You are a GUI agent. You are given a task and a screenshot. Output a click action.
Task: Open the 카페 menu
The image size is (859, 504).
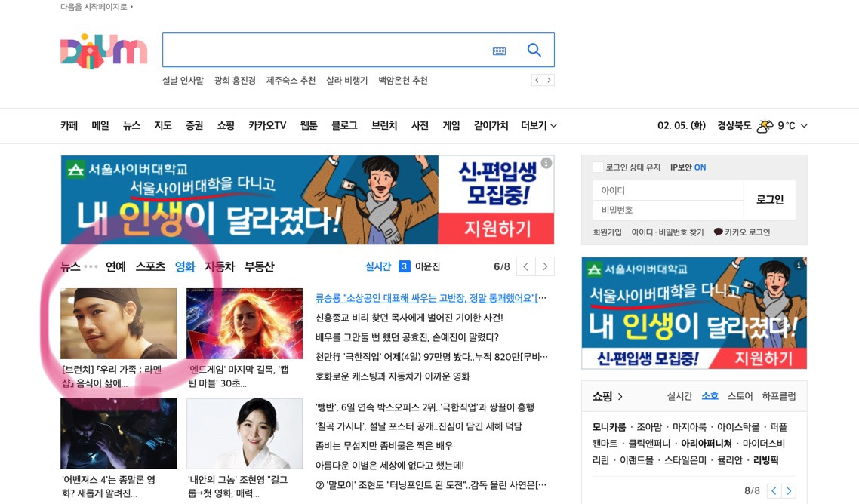tap(69, 125)
